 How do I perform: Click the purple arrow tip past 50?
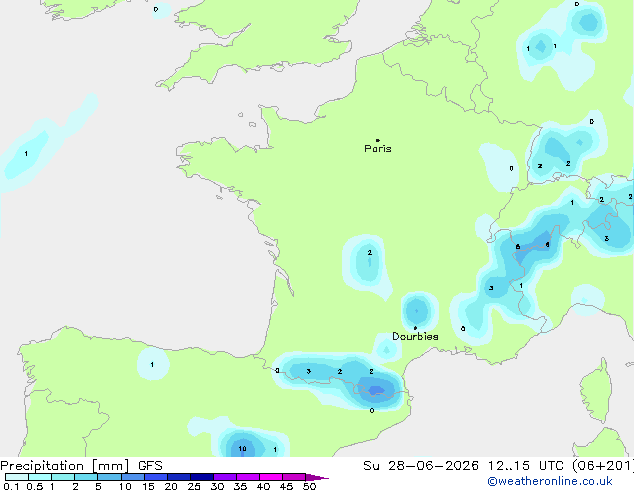point(317,477)
